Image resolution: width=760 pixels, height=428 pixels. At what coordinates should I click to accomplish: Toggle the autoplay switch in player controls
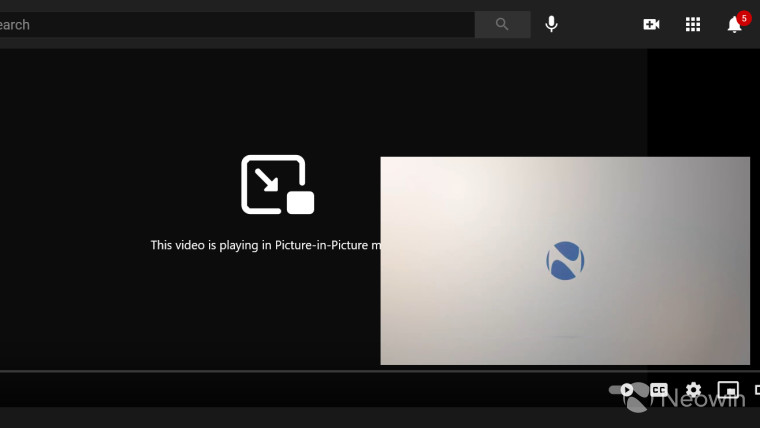[623, 390]
